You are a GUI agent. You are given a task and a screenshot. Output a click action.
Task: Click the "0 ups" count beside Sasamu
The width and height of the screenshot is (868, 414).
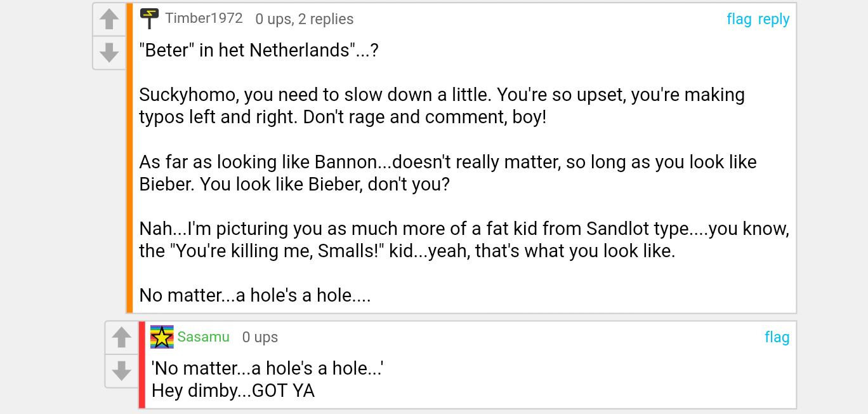coord(260,337)
